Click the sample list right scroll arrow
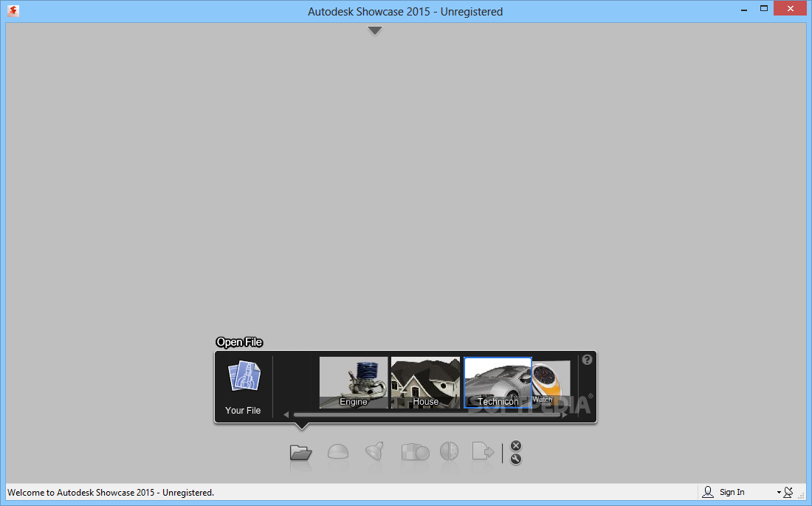This screenshot has height=506, width=812. (565, 414)
